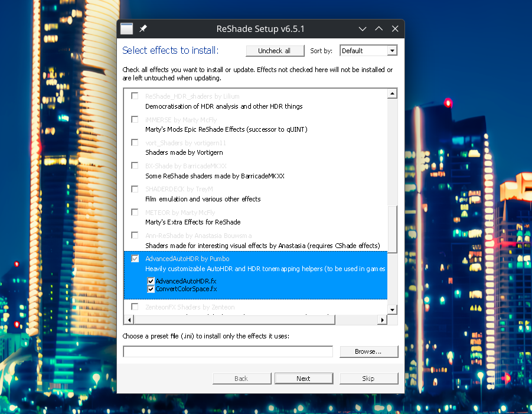The height and width of the screenshot is (414, 532).
Task: Click the pin window icon
Action: (143, 29)
